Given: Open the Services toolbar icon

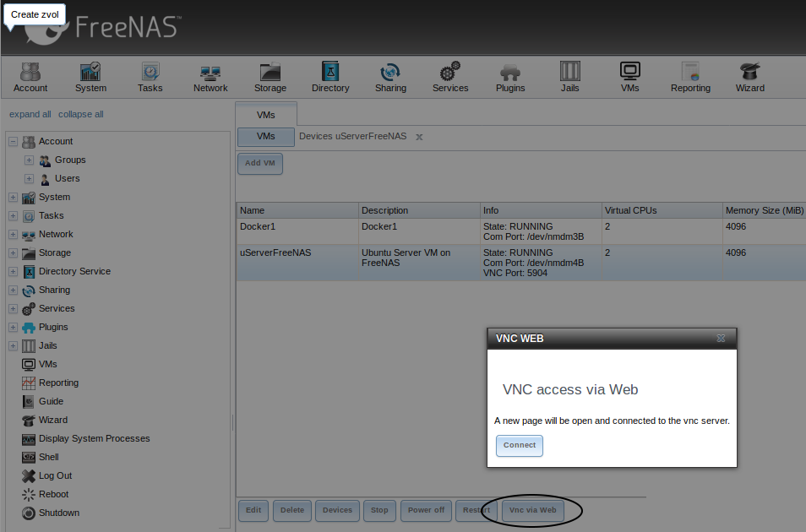Looking at the screenshot, I should point(450,77).
